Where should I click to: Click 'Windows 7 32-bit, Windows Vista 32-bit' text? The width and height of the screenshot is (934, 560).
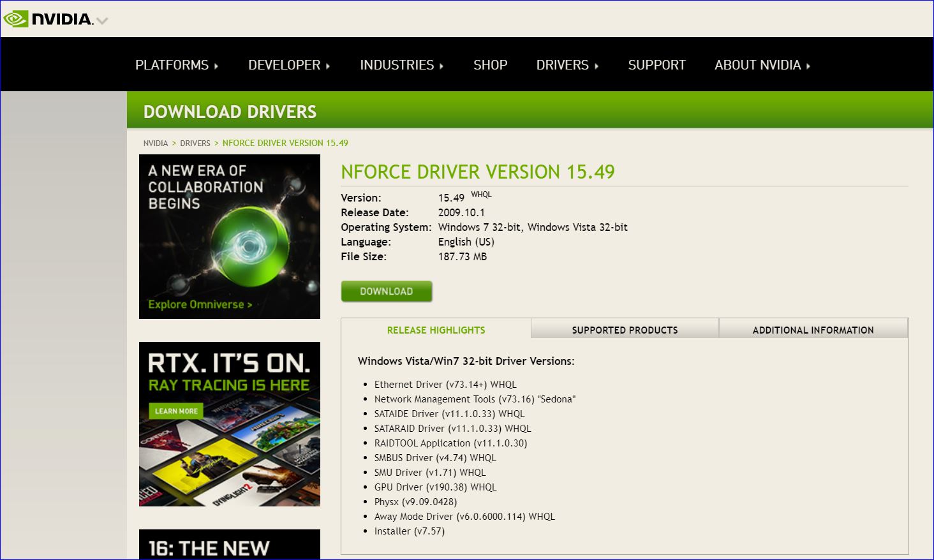pos(533,227)
